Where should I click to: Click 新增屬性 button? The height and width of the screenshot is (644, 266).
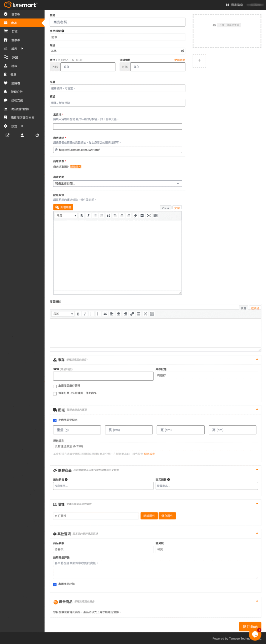tap(149, 516)
